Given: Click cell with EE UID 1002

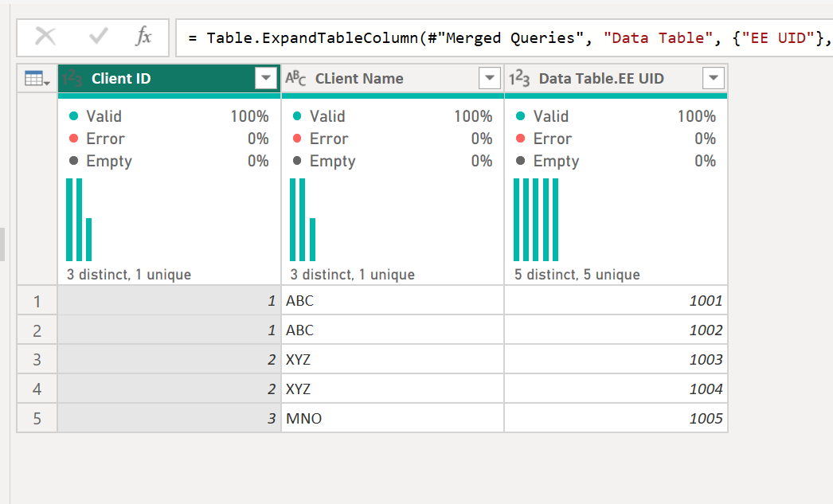Looking at the screenshot, I should point(616,330).
